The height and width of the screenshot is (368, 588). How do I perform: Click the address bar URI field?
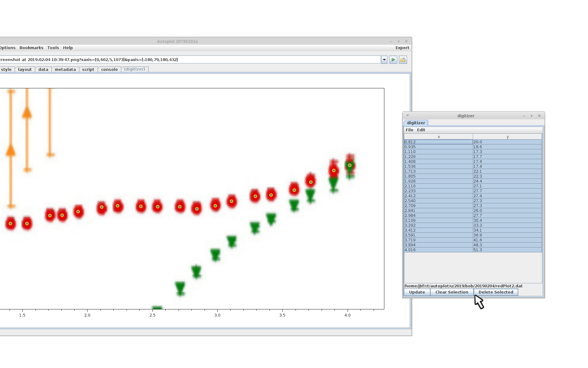[190, 60]
